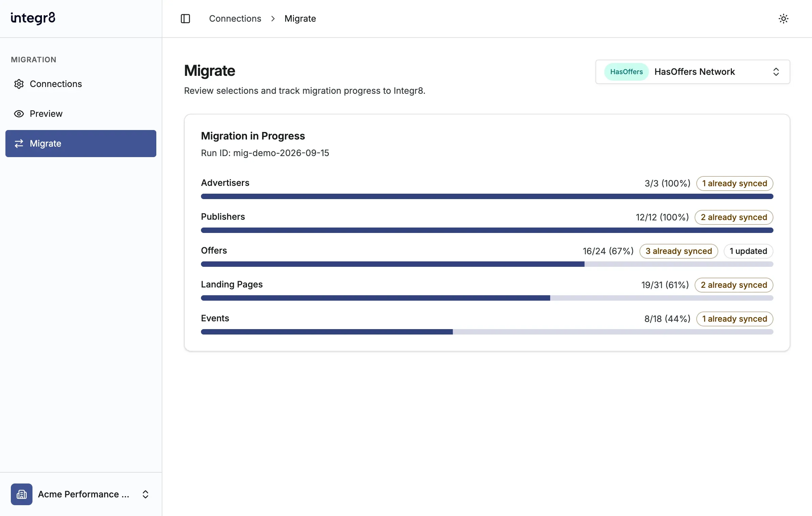Click the Migrate breadcrumb item
Viewport: 812px width, 516px height.
(300, 19)
